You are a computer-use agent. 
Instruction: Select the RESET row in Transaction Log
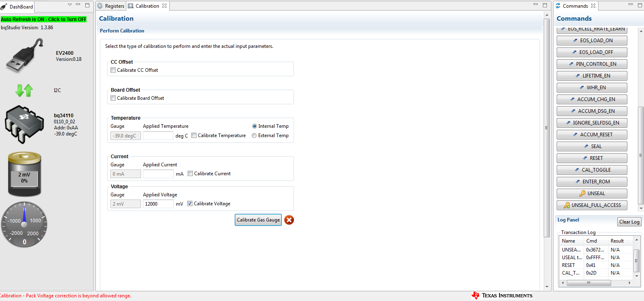pos(596,265)
